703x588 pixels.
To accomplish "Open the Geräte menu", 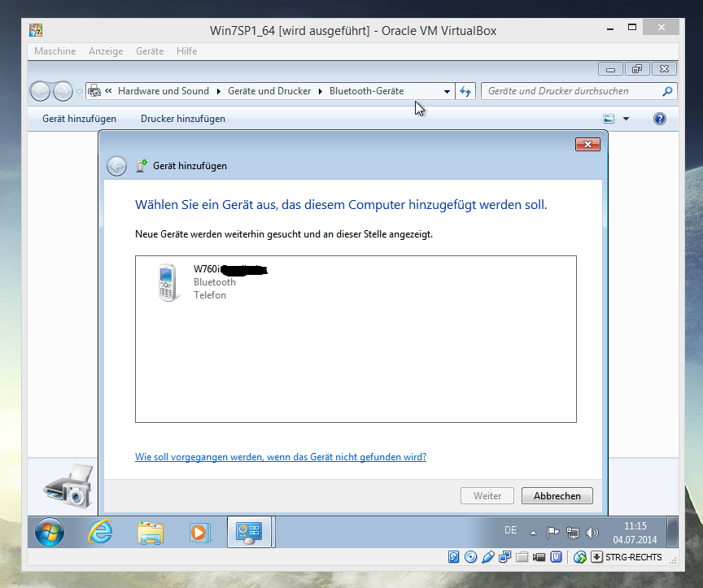I will click(150, 51).
